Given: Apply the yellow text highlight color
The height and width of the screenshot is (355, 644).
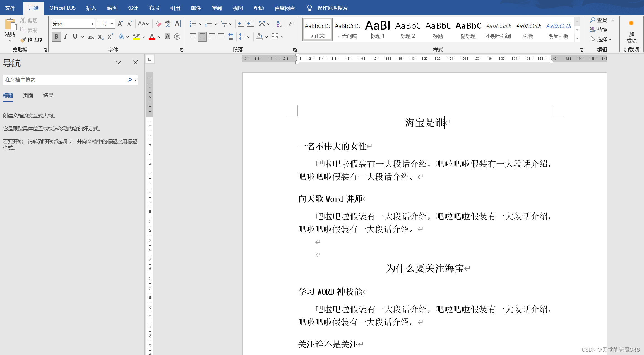Looking at the screenshot, I should [136, 37].
